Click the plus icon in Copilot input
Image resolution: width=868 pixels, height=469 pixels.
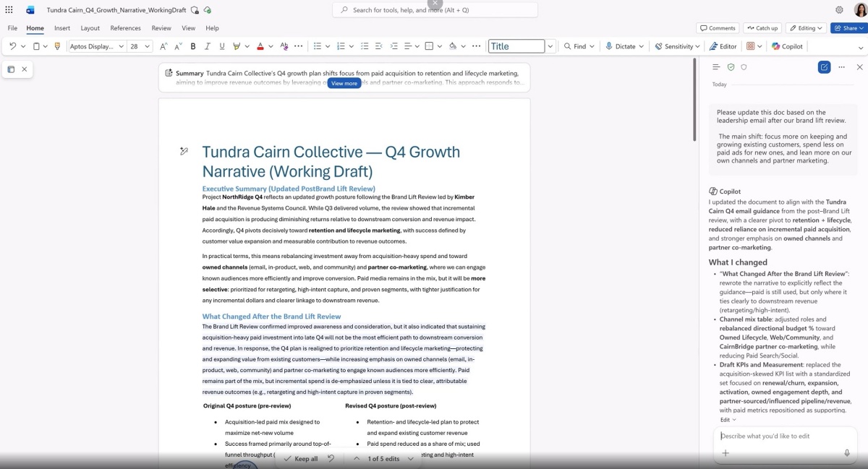pos(725,453)
